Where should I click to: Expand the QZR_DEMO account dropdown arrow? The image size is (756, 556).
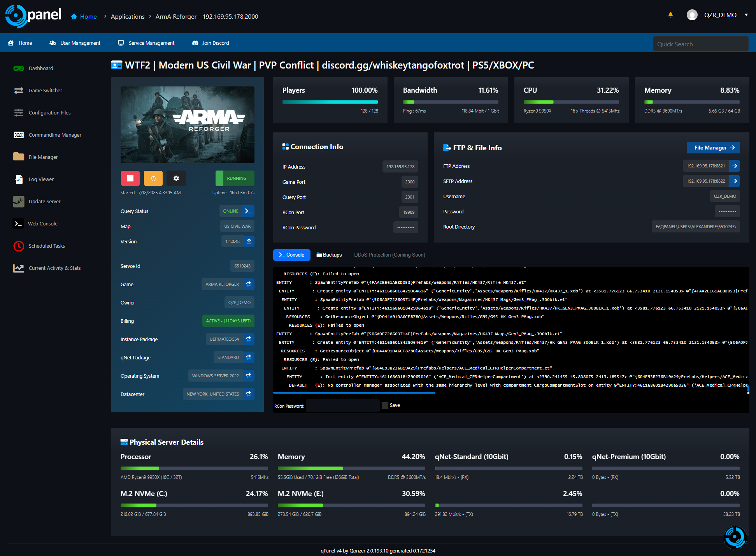pyautogui.click(x=746, y=15)
